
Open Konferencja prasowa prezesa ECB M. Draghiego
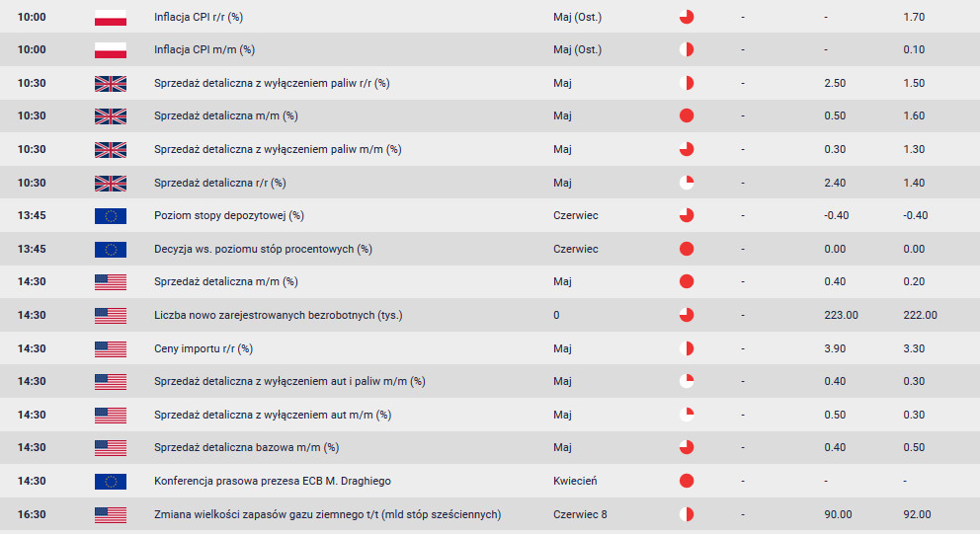click(273, 482)
